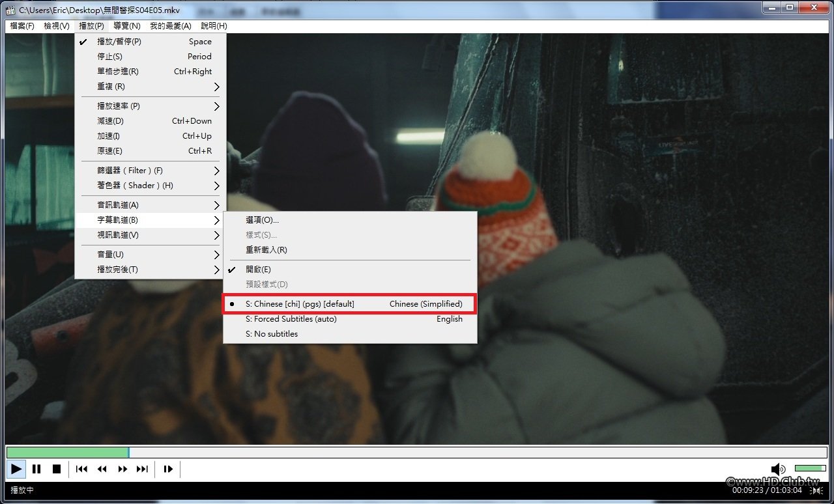Viewport: 834px width, 504px height.
Task: Open subtitle 選項(O)... settings
Action: coord(350,220)
